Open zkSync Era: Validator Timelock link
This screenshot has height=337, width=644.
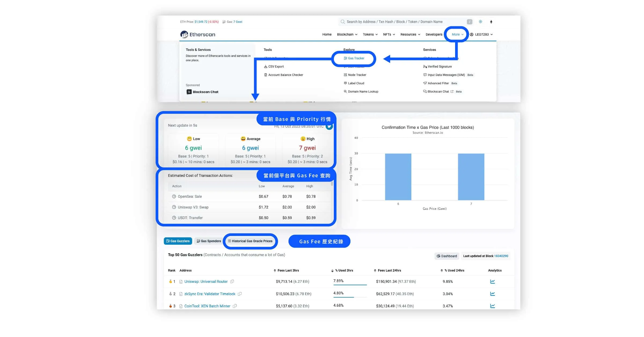pyautogui.click(x=210, y=294)
